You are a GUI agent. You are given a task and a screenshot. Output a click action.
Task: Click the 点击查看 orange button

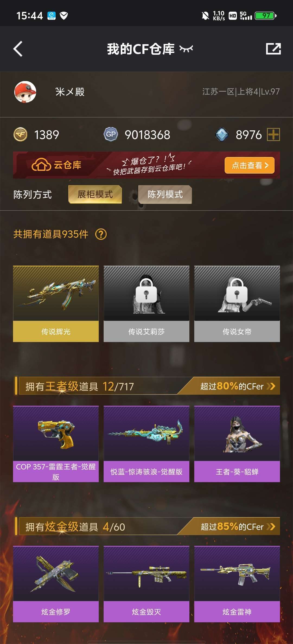coord(249,165)
